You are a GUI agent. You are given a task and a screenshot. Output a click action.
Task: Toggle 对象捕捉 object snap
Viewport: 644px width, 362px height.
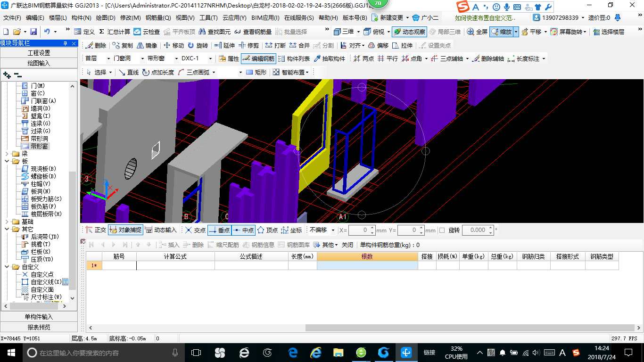click(125, 230)
